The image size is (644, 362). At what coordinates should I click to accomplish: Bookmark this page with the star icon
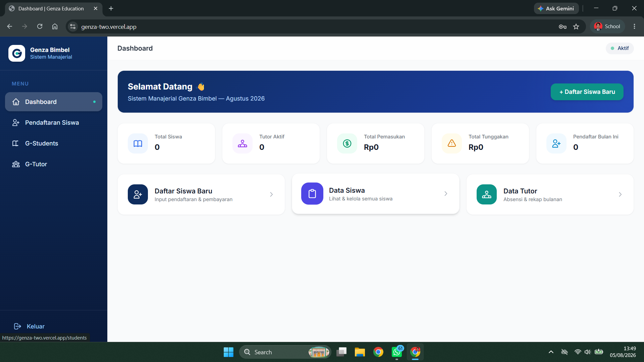[x=576, y=27]
